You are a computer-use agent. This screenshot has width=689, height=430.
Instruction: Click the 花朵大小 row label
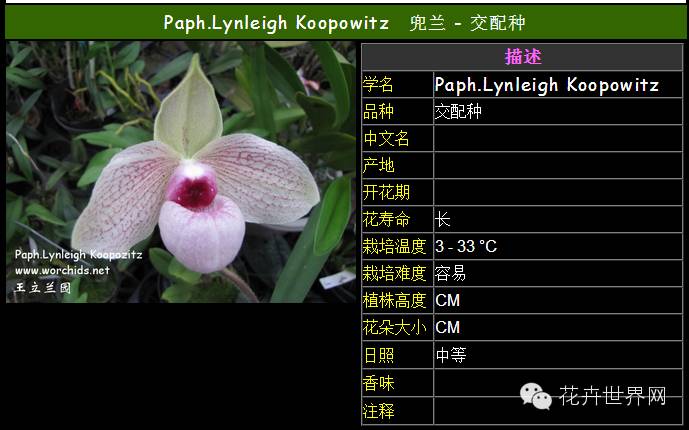pos(394,327)
